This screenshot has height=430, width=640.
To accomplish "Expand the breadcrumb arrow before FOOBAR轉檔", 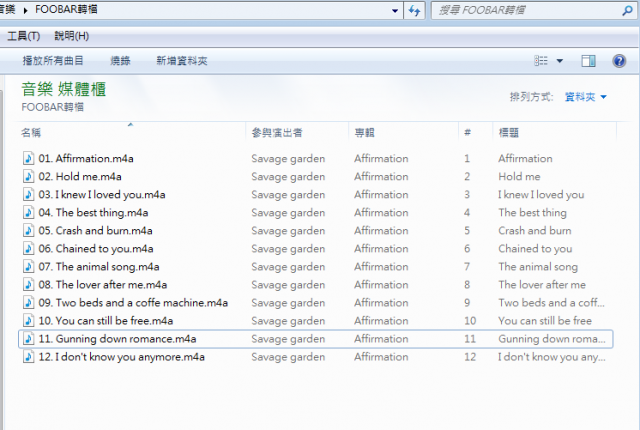I will click(26, 10).
